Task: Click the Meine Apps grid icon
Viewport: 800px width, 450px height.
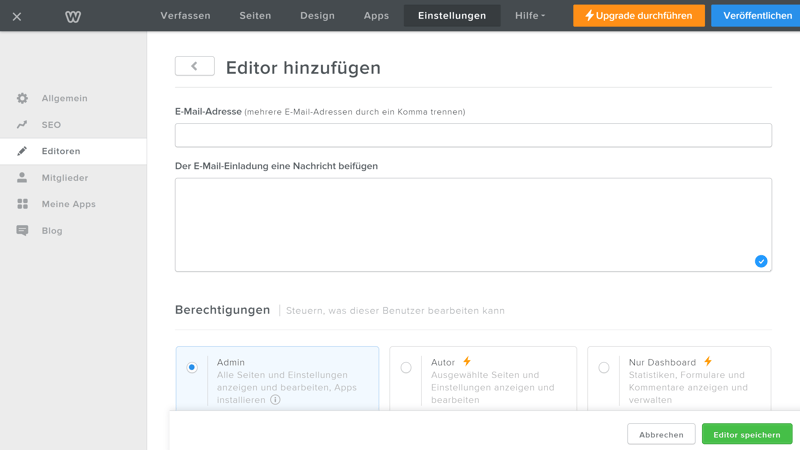Action: click(22, 204)
